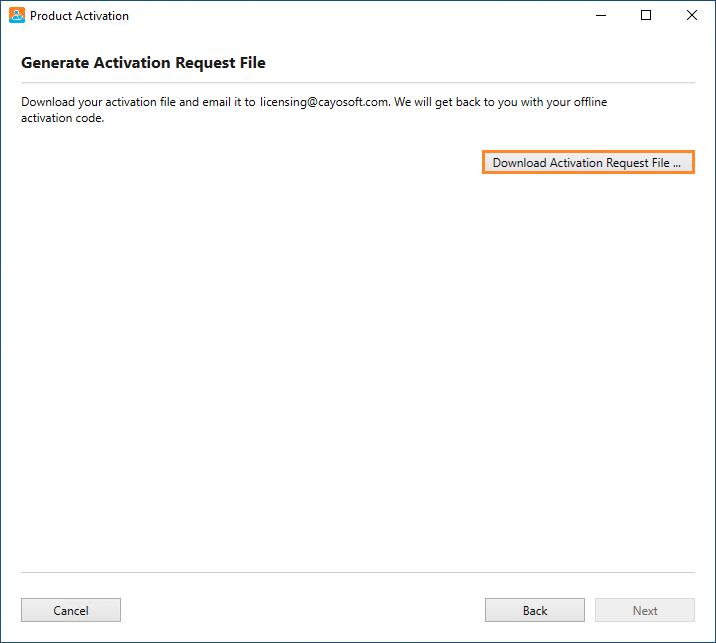Click the Product Activation app icon
Viewport: 716px width, 643px height.
point(17,16)
